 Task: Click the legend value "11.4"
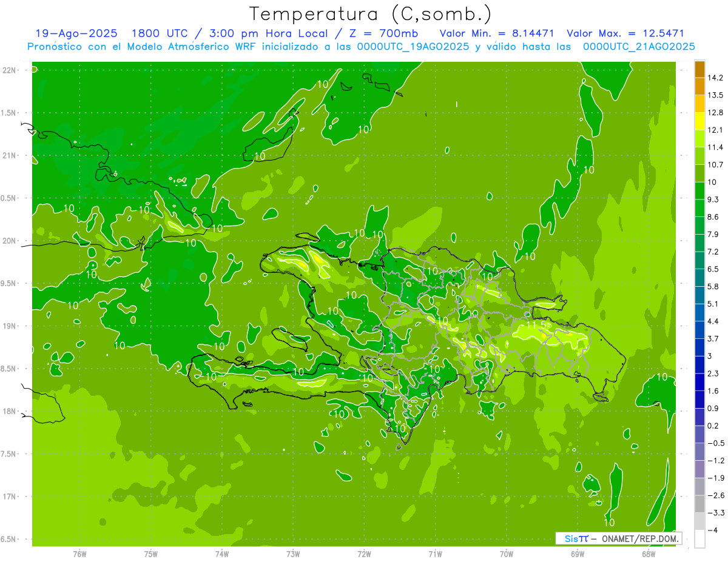click(x=715, y=147)
